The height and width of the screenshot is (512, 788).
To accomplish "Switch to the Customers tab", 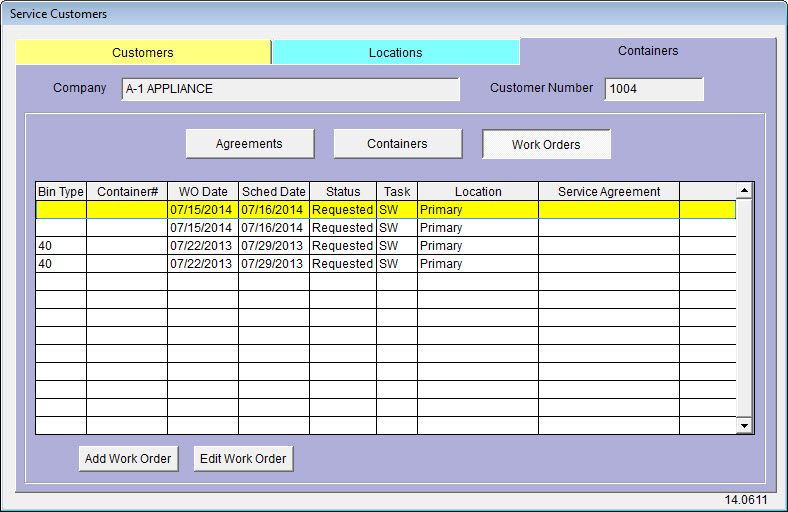I will [143, 52].
